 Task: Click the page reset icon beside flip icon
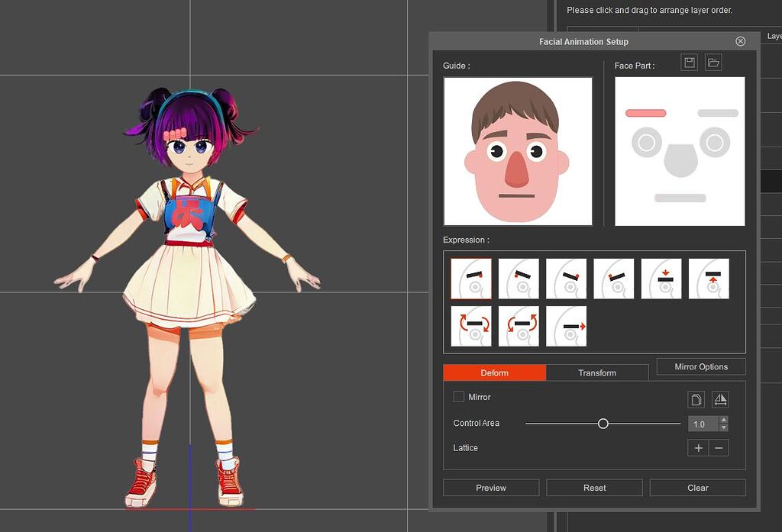pyautogui.click(x=697, y=398)
